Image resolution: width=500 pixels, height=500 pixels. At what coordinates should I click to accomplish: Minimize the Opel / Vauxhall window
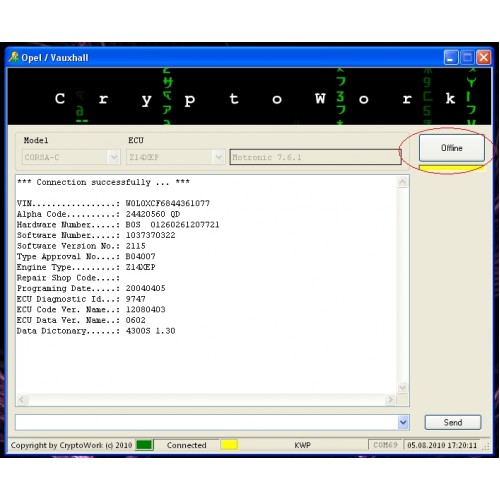coord(451,57)
